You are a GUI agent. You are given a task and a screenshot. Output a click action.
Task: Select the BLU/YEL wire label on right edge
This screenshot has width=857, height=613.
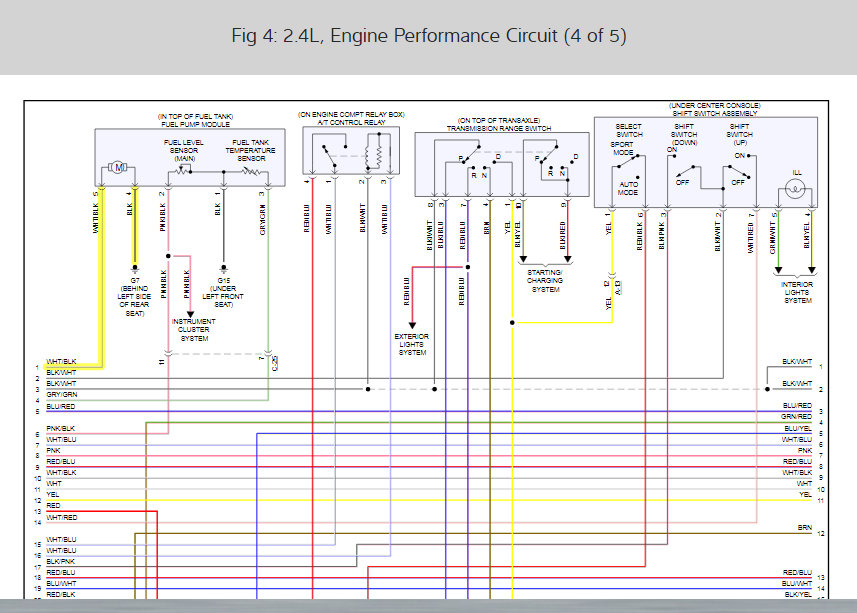(798, 429)
